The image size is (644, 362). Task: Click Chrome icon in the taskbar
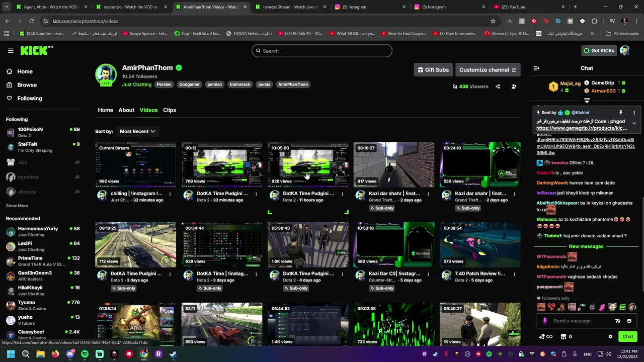(x=144, y=354)
